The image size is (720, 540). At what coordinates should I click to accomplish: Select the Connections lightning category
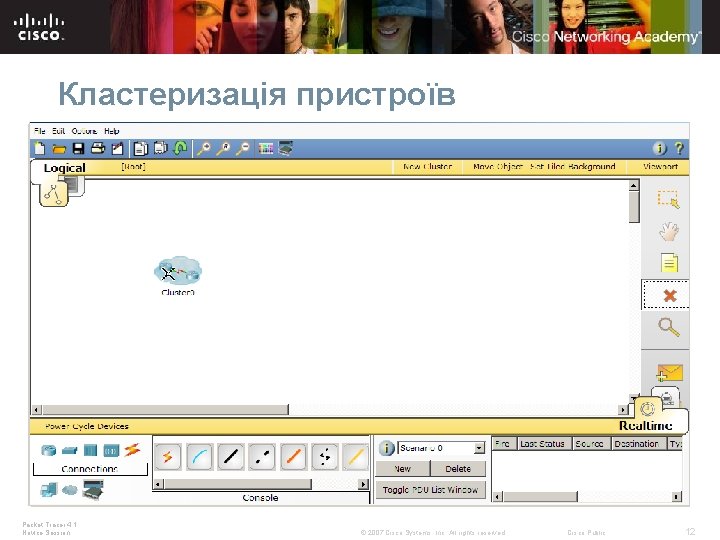pyautogui.click(x=132, y=450)
